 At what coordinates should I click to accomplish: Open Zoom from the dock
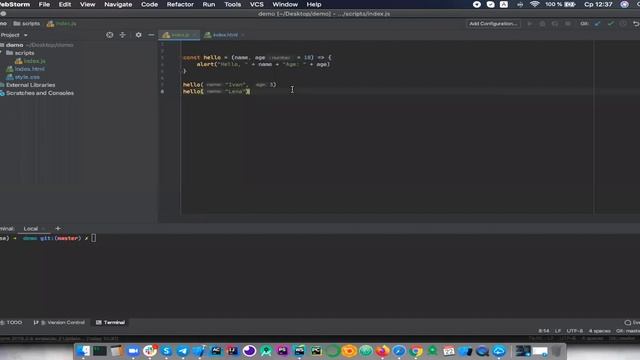pos(133,351)
